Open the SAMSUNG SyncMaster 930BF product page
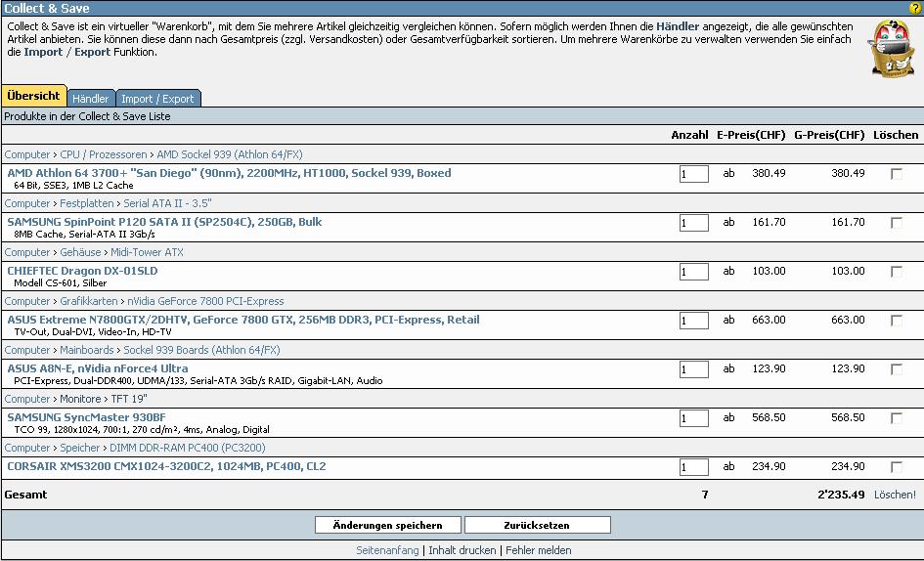This screenshot has width=924, height=561. tap(86, 417)
